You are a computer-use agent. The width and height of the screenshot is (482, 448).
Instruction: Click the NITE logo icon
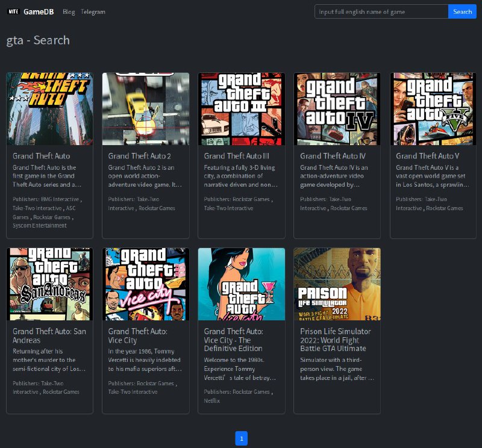13,11
